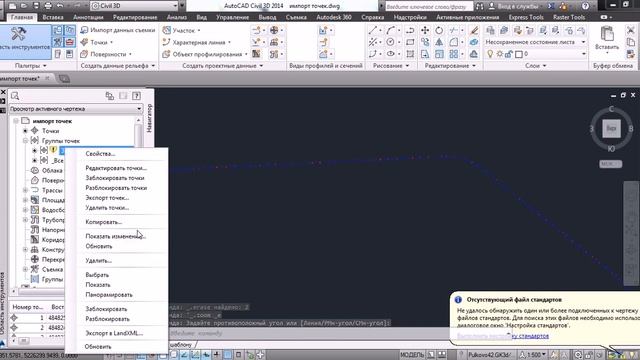Choose Удалить точки... in context menu
Viewport: 640px width, 360px height.
[x=107, y=208]
